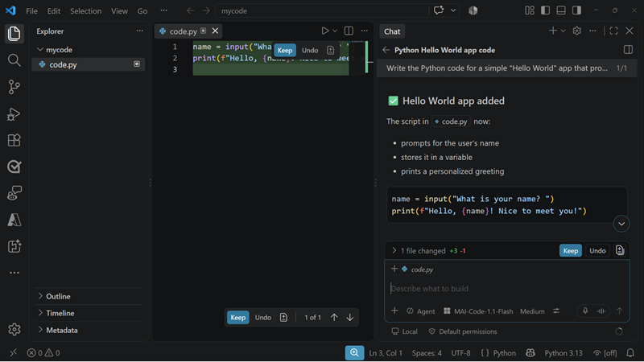This screenshot has height=362, width=644.
Task: Open the Explorer view in activity bar
Action: pos(14,34)
